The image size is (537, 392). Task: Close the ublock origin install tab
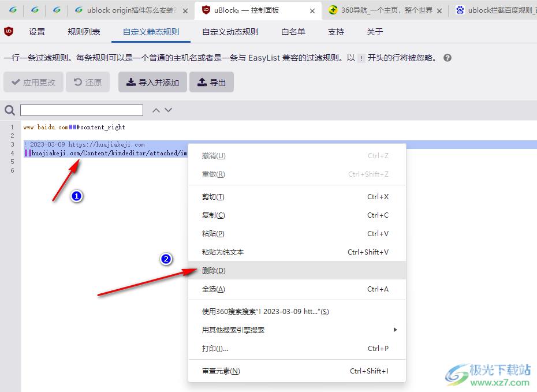tap(185, 11)
